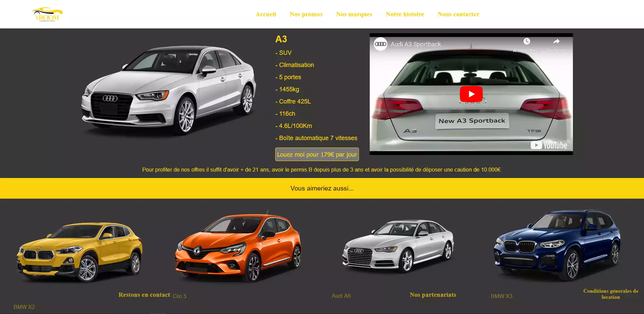The height and width of the screenshot is (314, 644).
Task: Click the '- Climatisation' spec line
Action: click(295, 65)
